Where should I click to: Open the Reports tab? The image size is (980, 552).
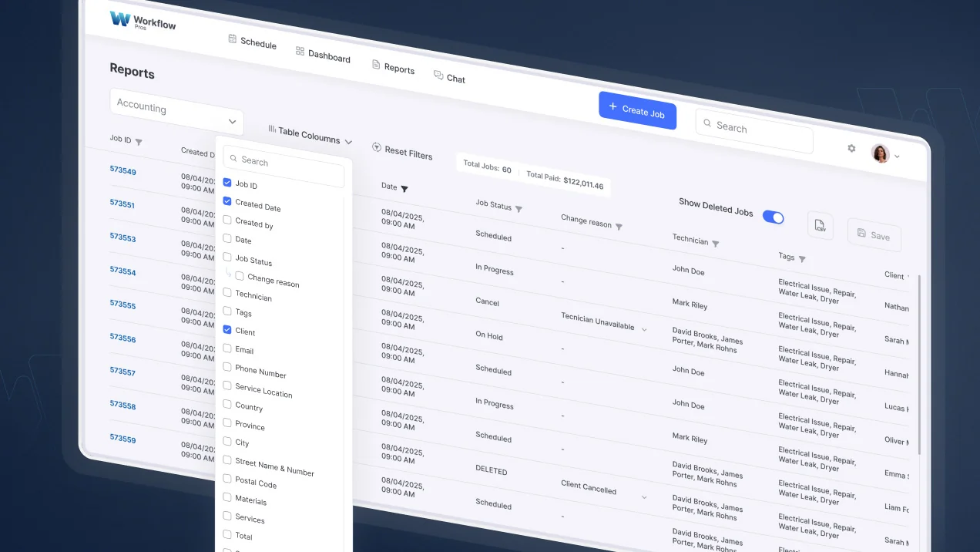point(393,67)
